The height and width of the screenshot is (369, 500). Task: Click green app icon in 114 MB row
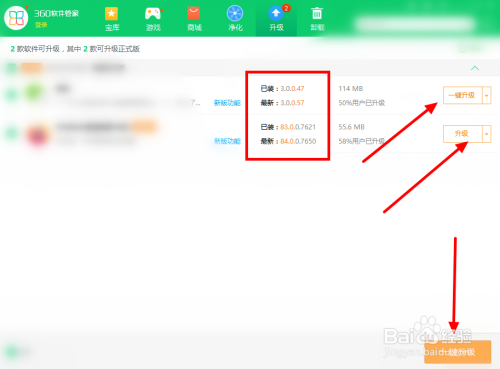pos(34,92)
